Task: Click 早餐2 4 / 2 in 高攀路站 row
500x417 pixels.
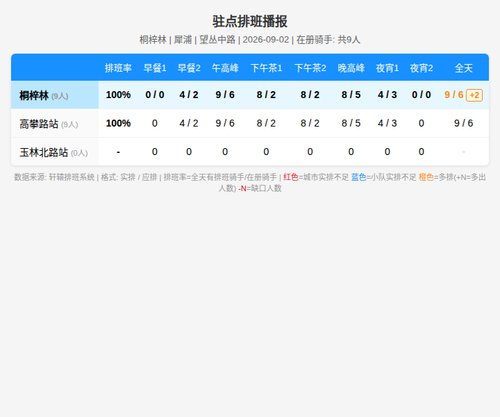Action: [189, 123]
